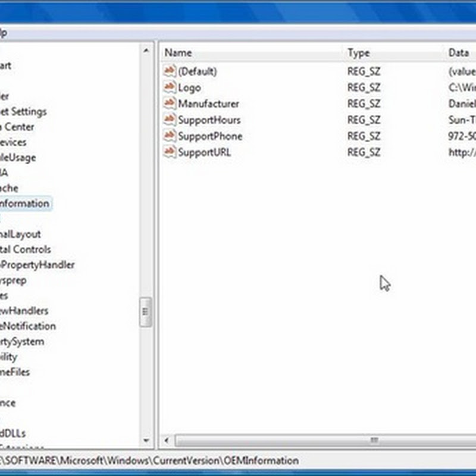
Task: Click the (Default) value string icon
Action: pos(170,71)
